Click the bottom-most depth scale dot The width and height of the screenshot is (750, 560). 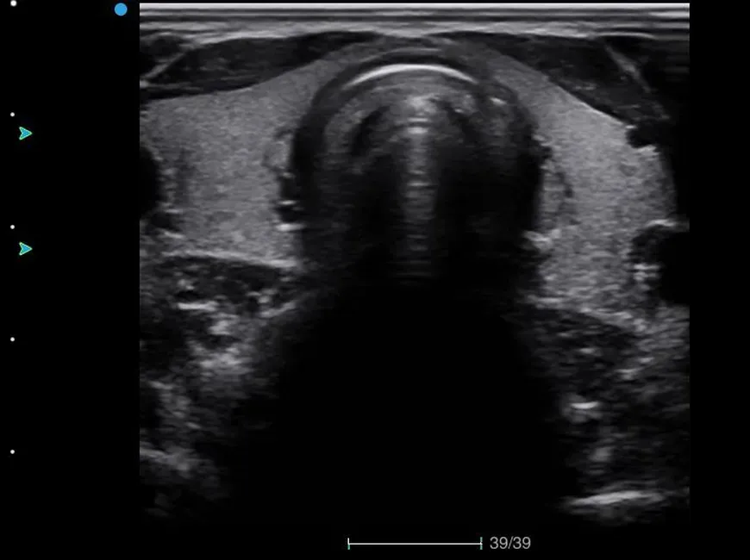[12, 451]
